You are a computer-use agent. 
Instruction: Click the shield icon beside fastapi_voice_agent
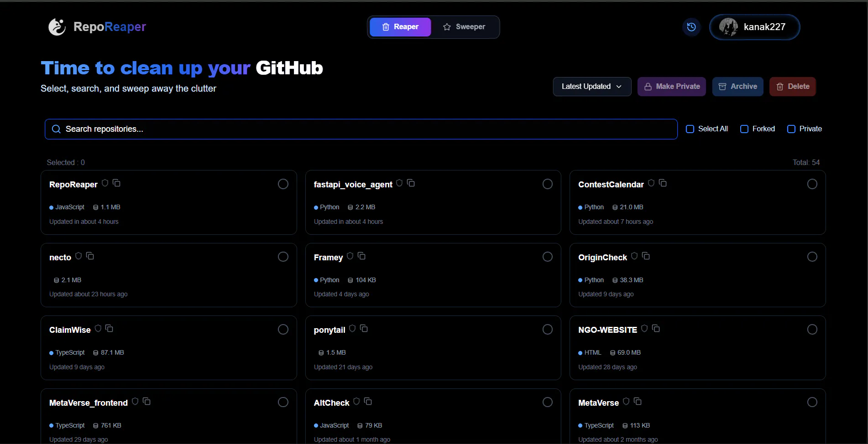tap(399, 183)
